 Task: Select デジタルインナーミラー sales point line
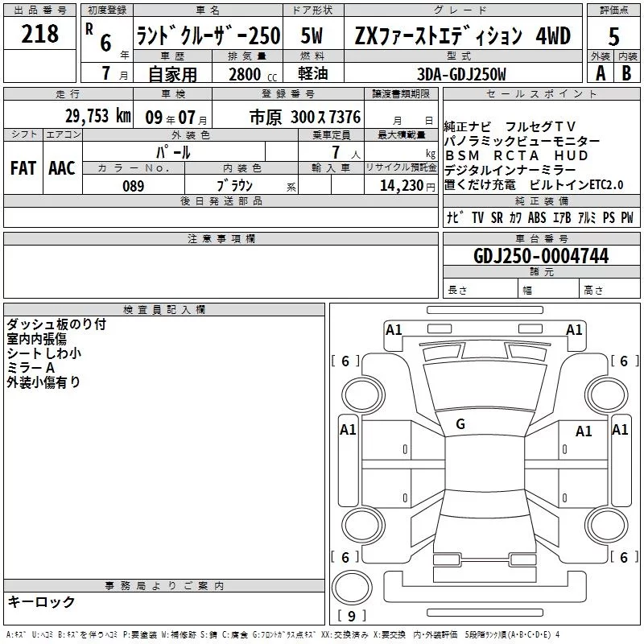[510, 170]
